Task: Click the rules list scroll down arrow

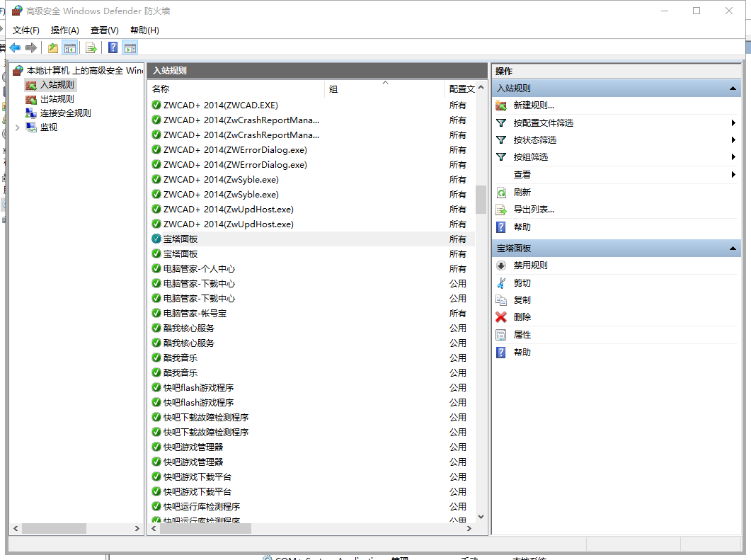Action: pos(481,517)
